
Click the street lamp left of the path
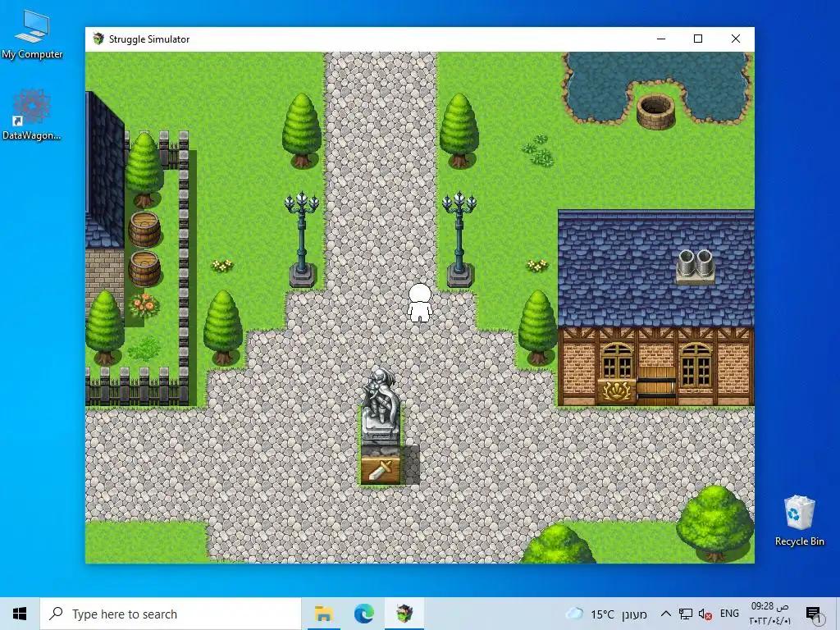(302, 240)
